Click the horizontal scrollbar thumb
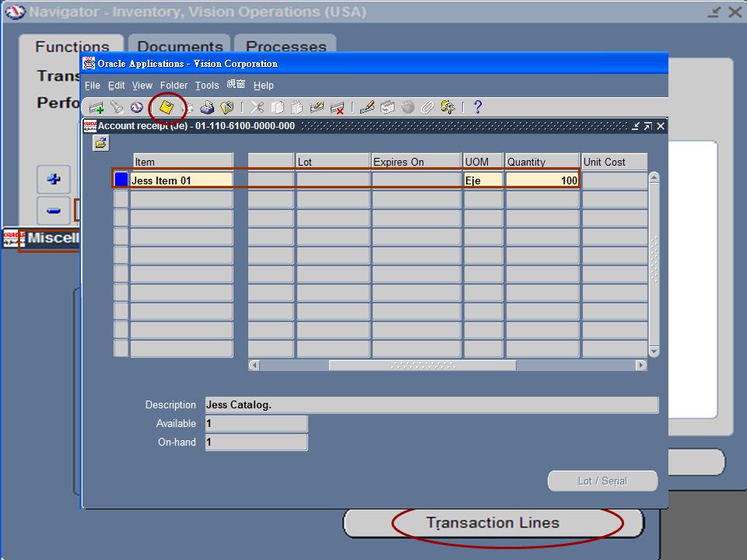 pos(423,366)
